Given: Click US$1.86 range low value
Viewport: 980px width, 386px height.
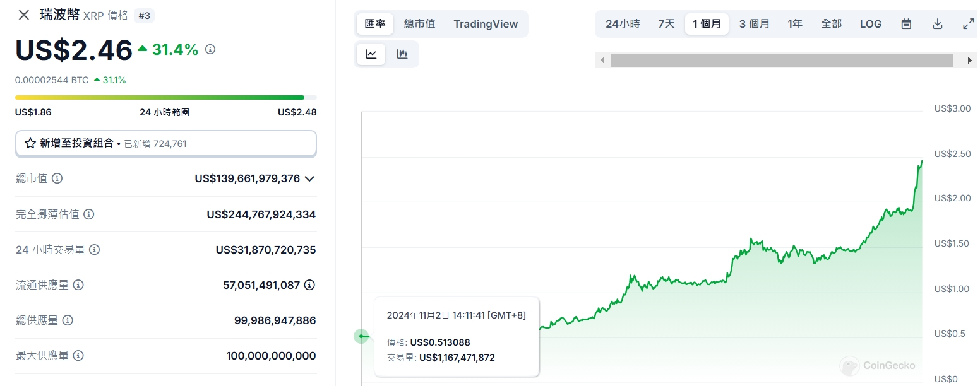Looking at the screenshot, I should [33, 112].
